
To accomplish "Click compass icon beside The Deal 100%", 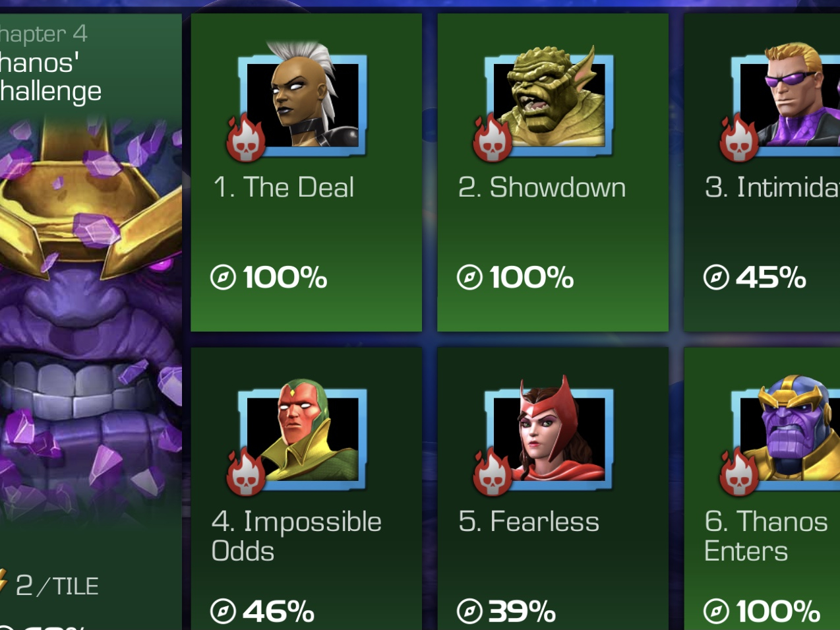I will point(223,277).
